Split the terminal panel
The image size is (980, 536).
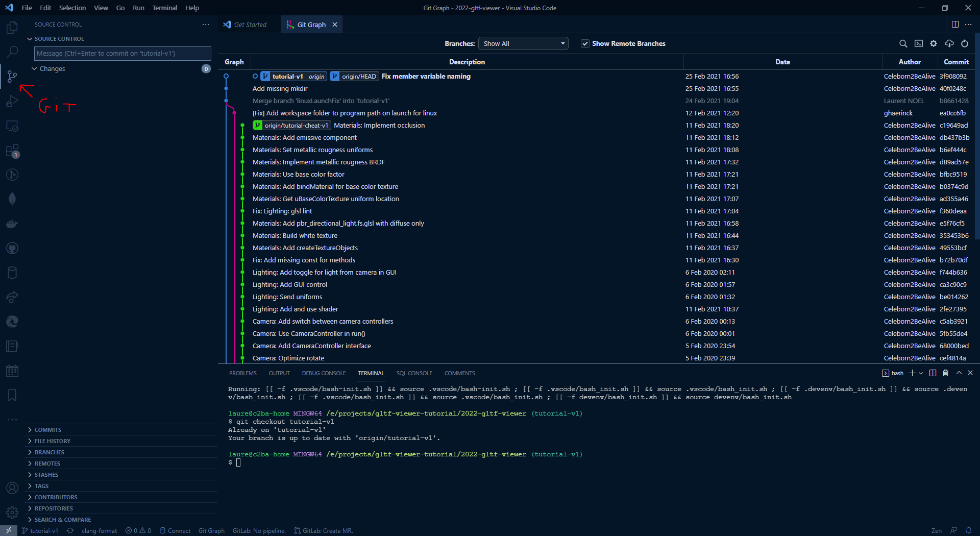tap(933, 373)
